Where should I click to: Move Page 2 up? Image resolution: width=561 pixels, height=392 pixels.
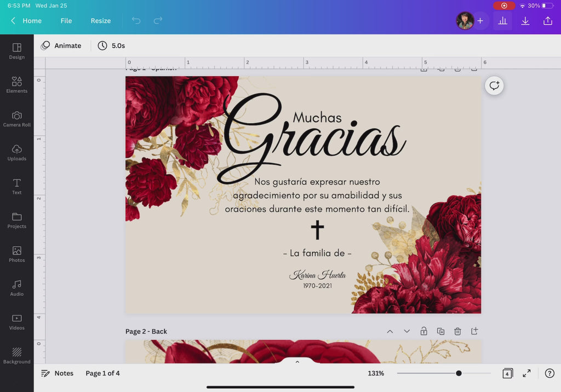pyautogui.click(x=390, y=331)
